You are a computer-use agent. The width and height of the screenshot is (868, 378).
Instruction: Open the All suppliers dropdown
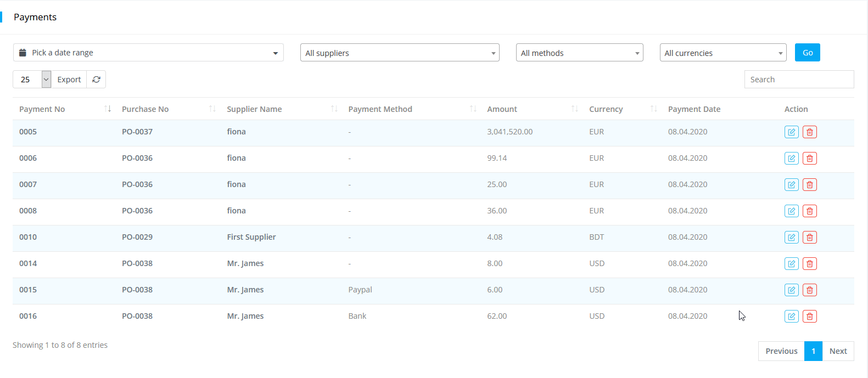click(399, 53)
